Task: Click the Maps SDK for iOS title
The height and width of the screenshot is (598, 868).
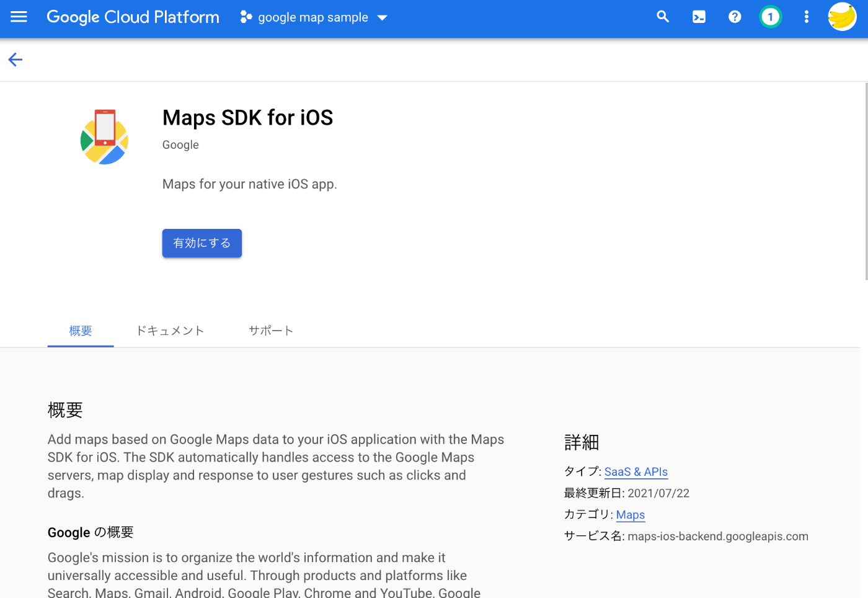Action: (248, 118)
